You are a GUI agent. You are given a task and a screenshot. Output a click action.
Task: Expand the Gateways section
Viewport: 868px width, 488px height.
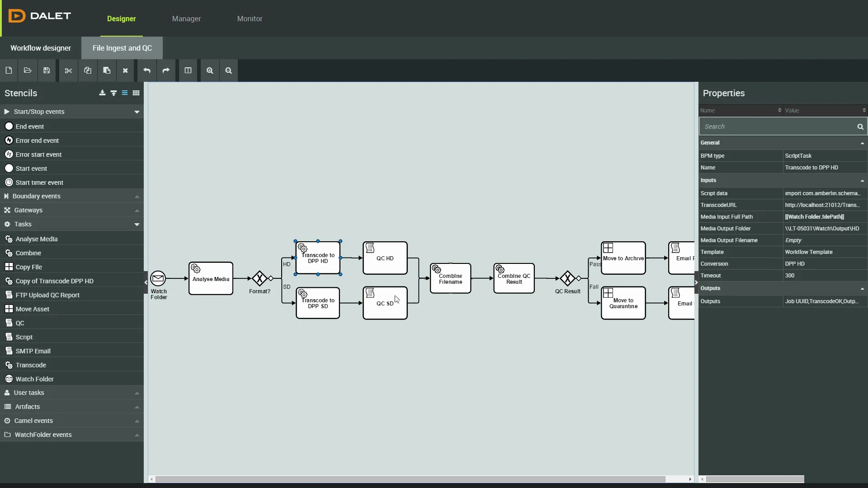137,210
